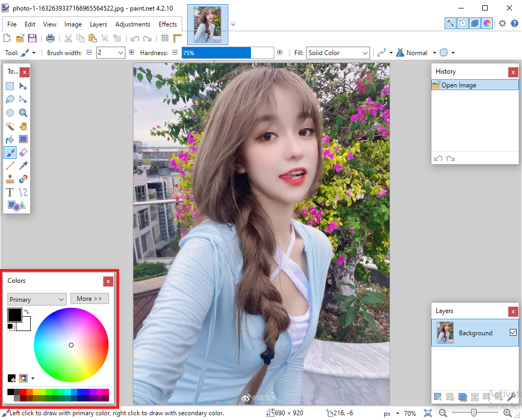Toggle the Colors window button at top-right
Image resolution: width=522 pixels, height=420 pixels.
click(x=487, y=23)
